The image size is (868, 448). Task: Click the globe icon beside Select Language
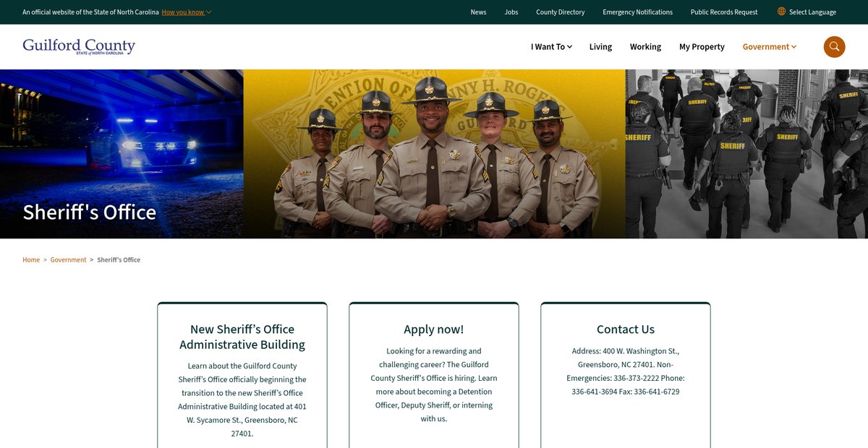pyautogui.click(x=781, y=12)
